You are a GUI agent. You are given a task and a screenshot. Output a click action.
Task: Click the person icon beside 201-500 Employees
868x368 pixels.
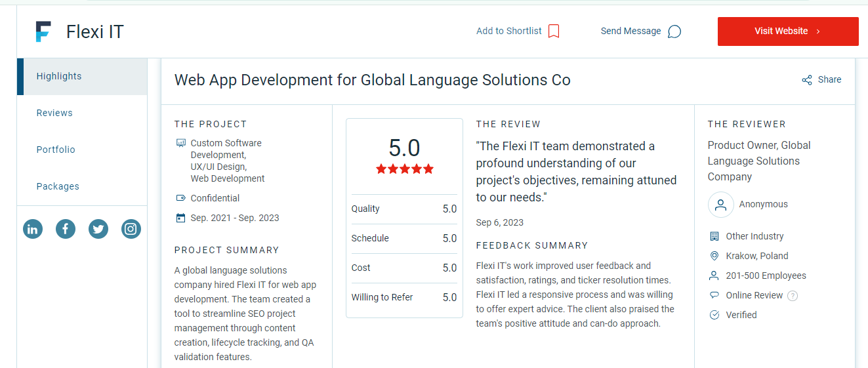coord(714,276)
